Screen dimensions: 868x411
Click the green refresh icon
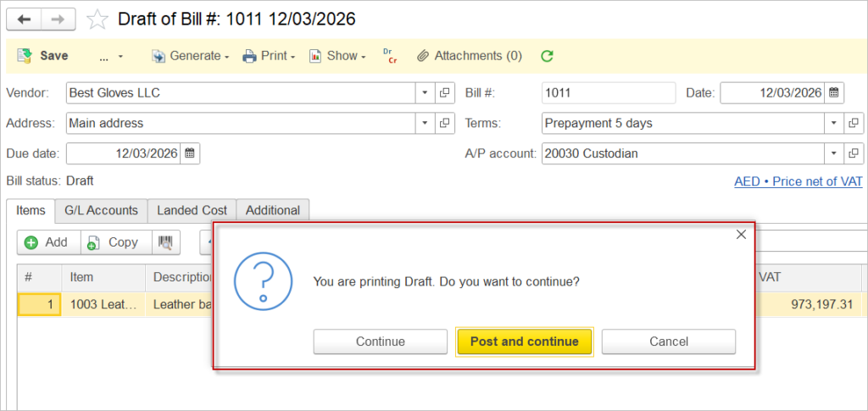pyautogui.click(x=547, y=56)
